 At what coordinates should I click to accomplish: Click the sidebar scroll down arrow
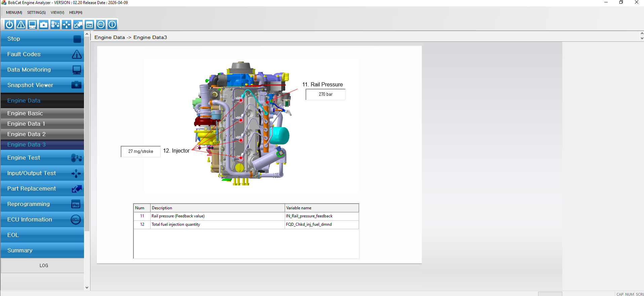point(87,288)
